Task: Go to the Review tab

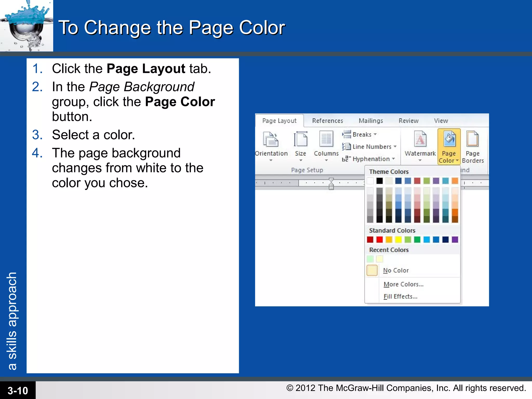Action: 408,121
